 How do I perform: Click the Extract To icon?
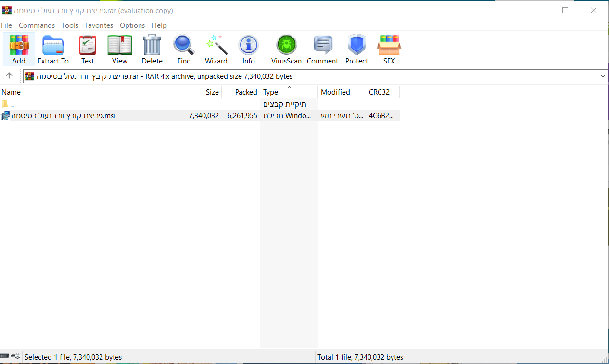coord(53,50)
